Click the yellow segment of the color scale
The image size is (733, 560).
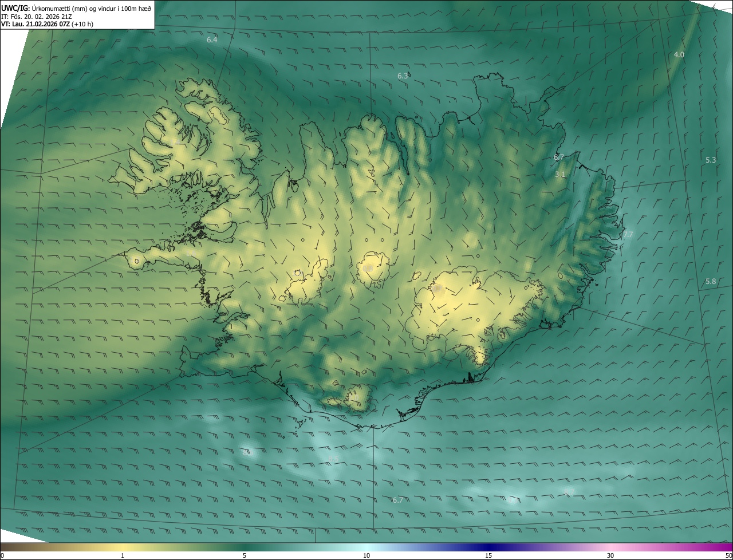[x=123, y=547]
